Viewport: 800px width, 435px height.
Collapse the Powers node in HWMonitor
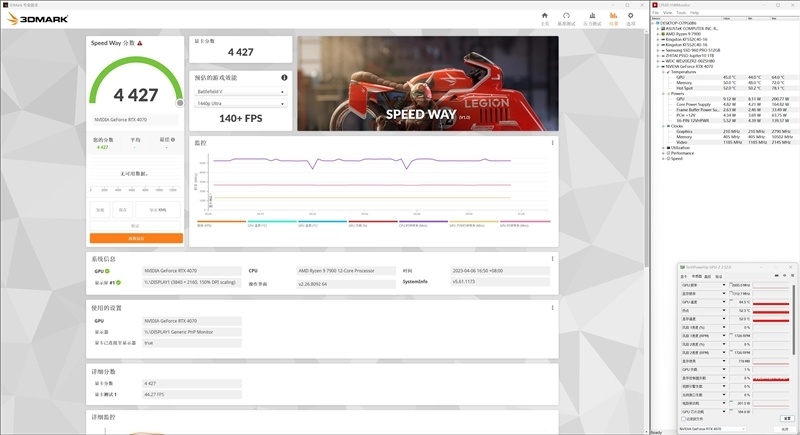(x=663, y=93)
